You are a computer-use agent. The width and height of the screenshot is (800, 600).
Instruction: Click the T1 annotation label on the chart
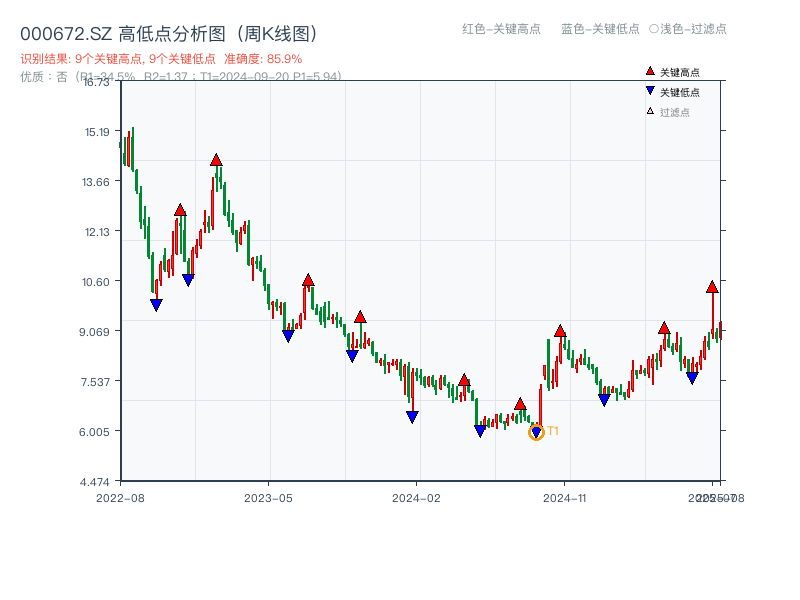click(553, 430)
